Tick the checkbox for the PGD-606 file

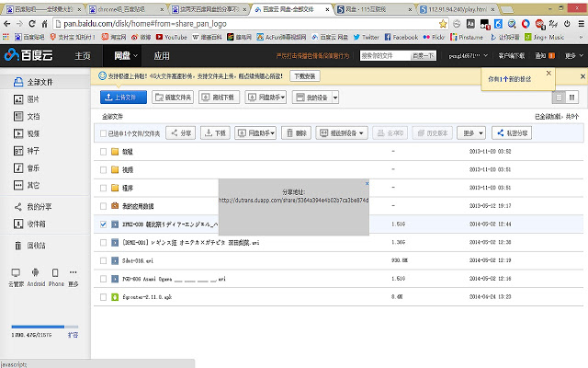click(x=104, y=279)
